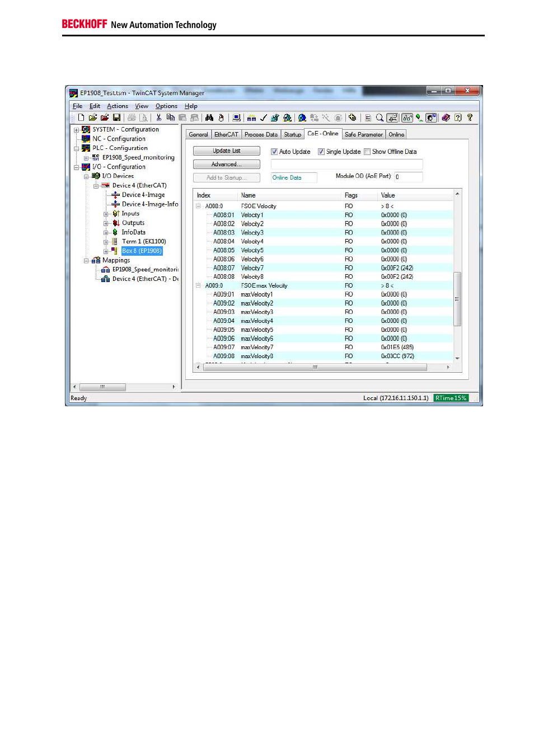Click the CoE table horizontal scrollbar thumb
The image size is (534, 756).
[315, 367]
